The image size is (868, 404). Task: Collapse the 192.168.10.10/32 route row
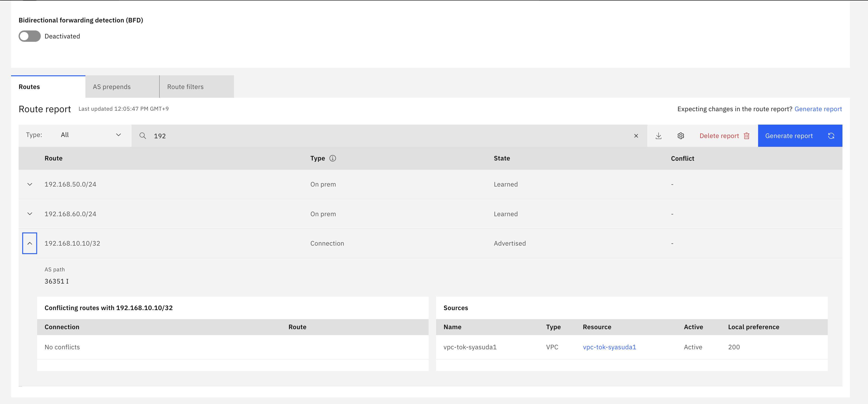30,243
